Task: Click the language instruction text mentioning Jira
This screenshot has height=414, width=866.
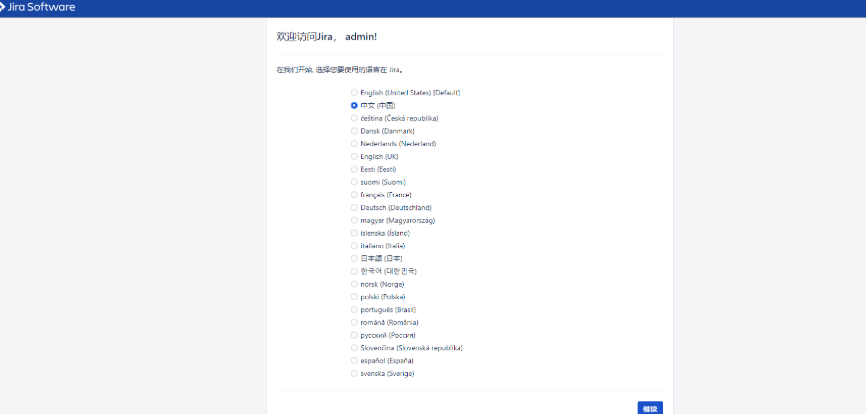Action: pos(340,70)
